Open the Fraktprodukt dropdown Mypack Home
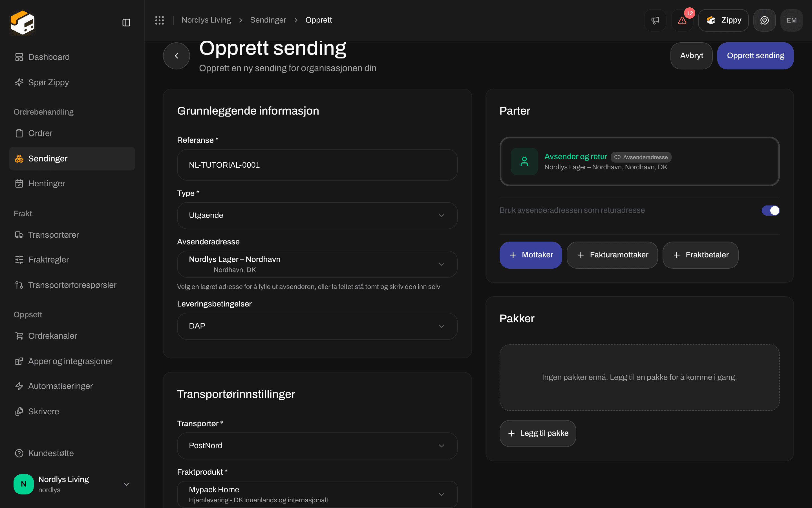Screen dimensions: 812x508 [x=317, y=494]
